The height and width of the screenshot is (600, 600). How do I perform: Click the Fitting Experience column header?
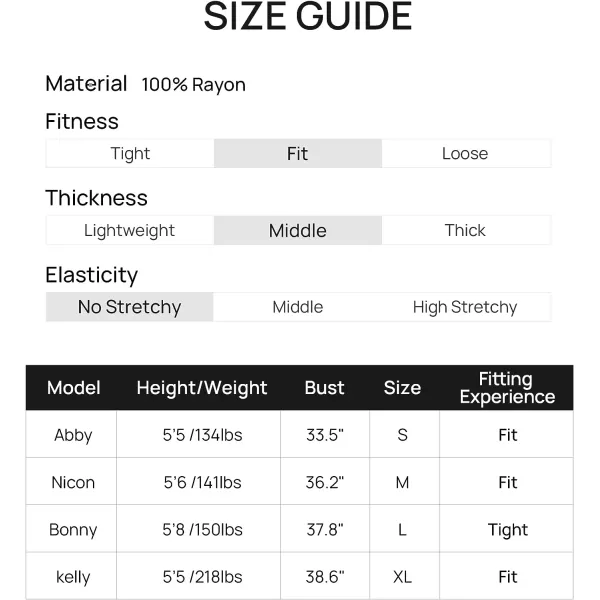(x=507, y=388)
